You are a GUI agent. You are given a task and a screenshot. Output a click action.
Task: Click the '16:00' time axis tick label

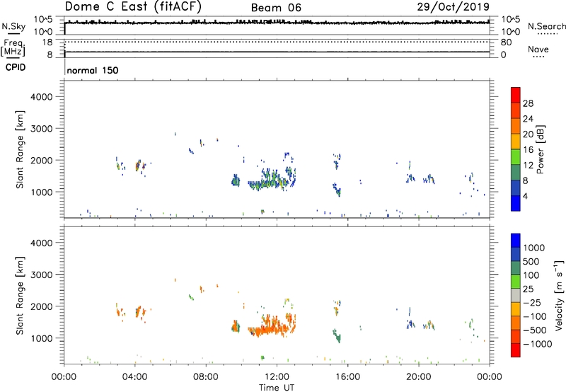[x=347, y=377]
